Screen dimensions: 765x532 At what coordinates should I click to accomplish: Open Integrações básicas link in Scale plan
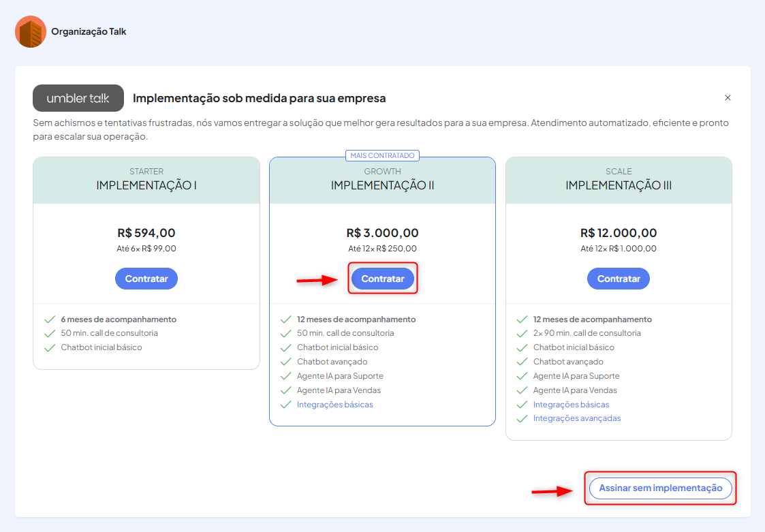571,405
